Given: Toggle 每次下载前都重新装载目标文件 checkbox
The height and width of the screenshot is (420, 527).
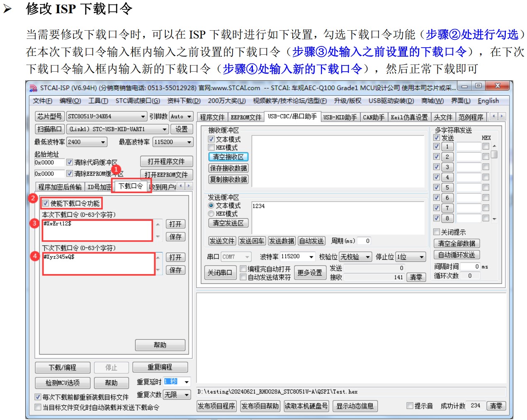Looking at the screenshot, I should (x=38, y=397).
